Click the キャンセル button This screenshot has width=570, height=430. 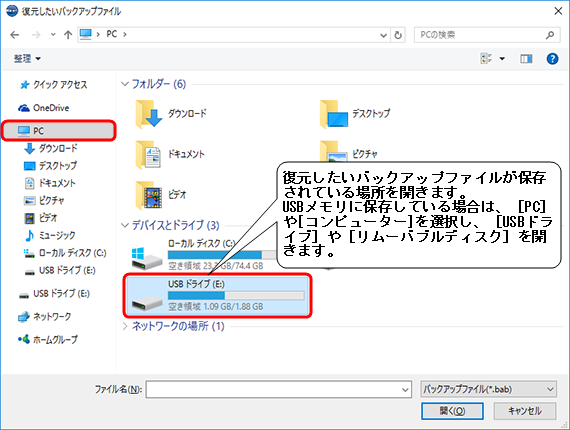tap(525, 411)
